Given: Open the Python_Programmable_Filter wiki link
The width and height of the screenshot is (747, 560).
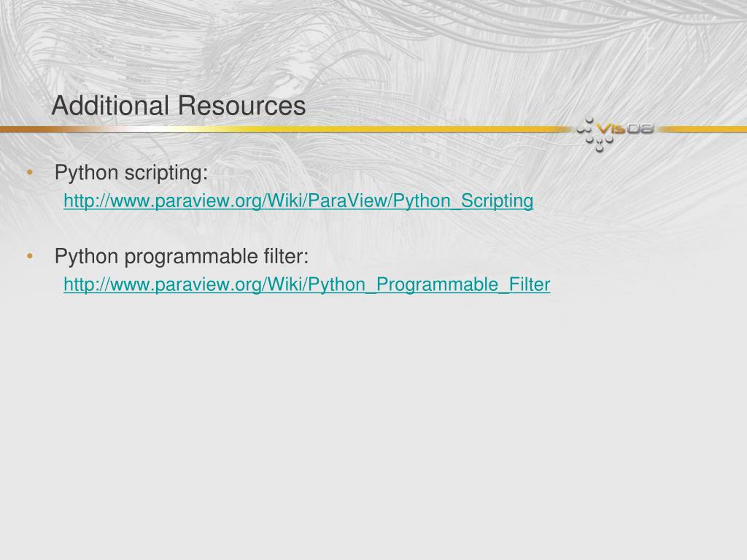Looking at the screenshot, I should (x=307, y=284).
